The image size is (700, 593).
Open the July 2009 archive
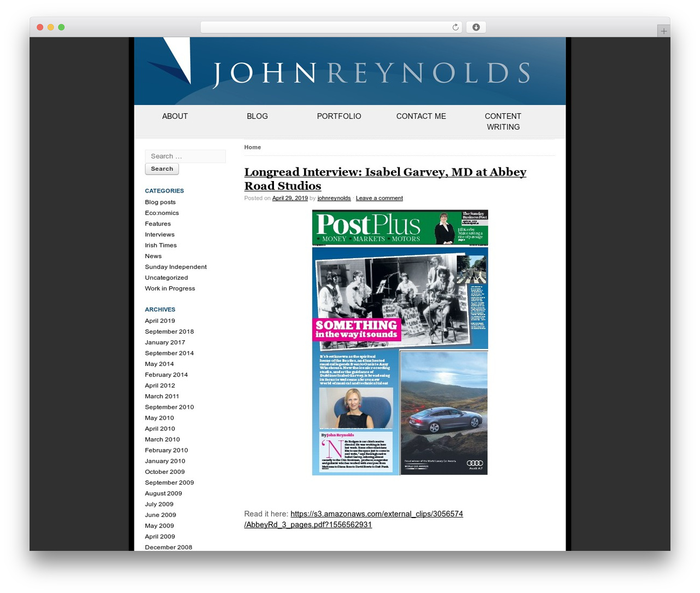(159, 504)
